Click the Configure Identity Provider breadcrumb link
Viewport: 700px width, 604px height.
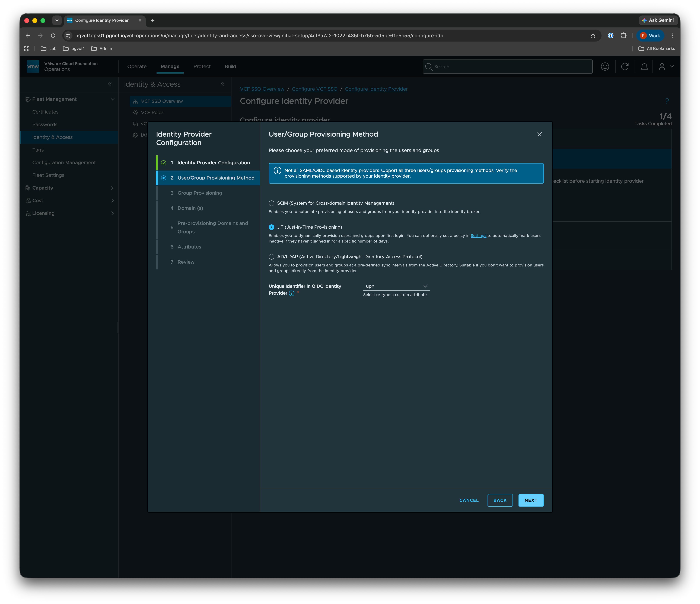coord(376,89)
